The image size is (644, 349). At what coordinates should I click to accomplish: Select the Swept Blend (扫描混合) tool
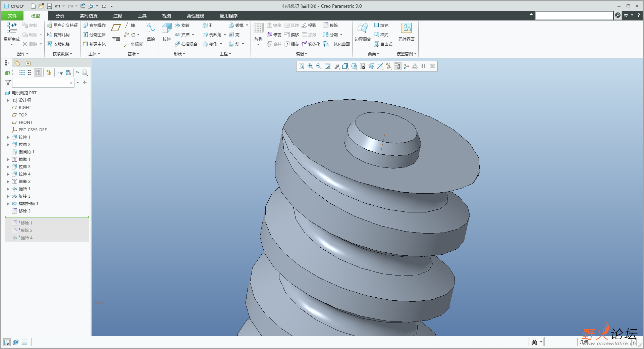click(186, 44)
